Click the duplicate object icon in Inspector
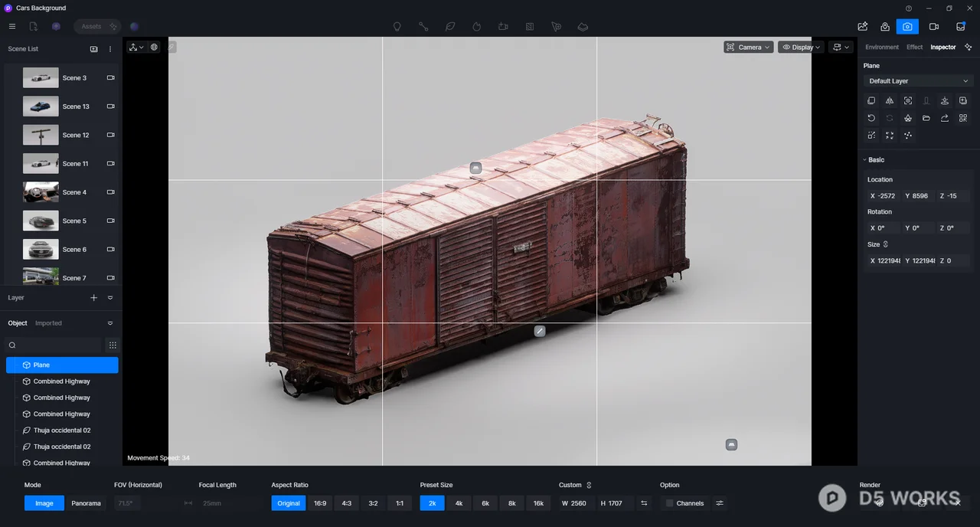Screen dimensions: 980x527 coord(871,100)
